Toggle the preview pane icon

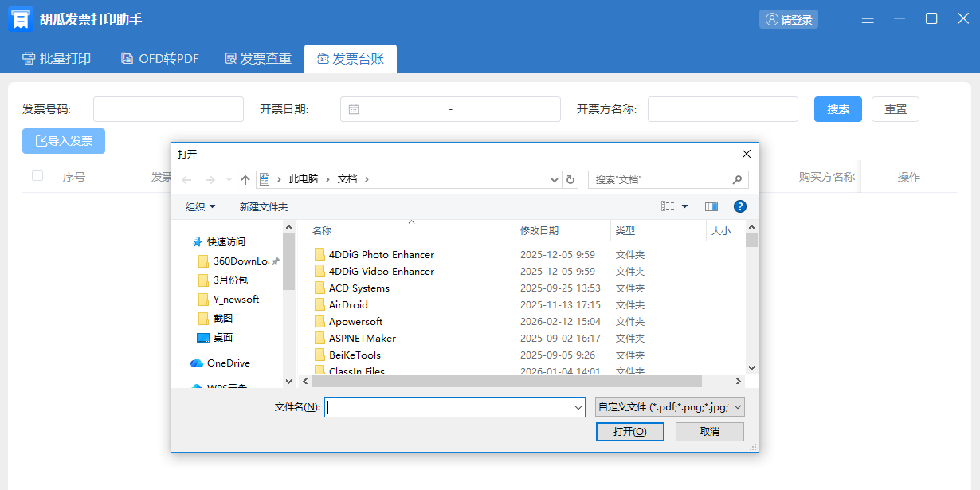tap(711, 206)
